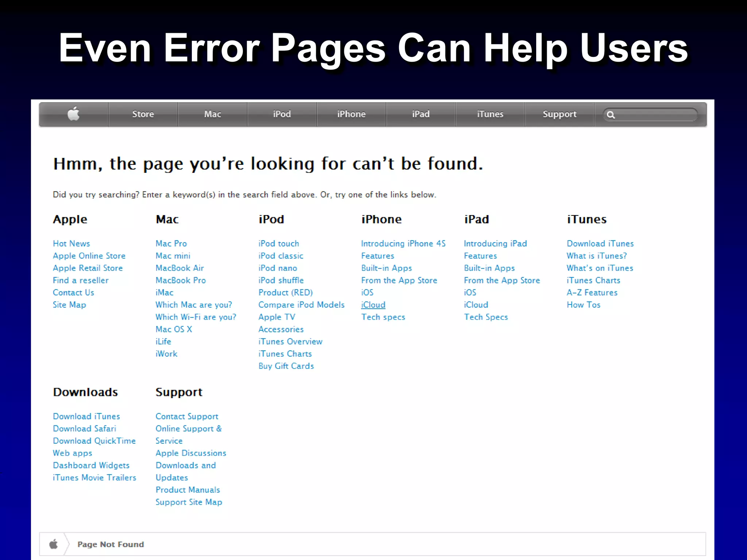Viewport: 747px width, 560px height.
Task: Open the Download Safari link
Action: point(85,429)
